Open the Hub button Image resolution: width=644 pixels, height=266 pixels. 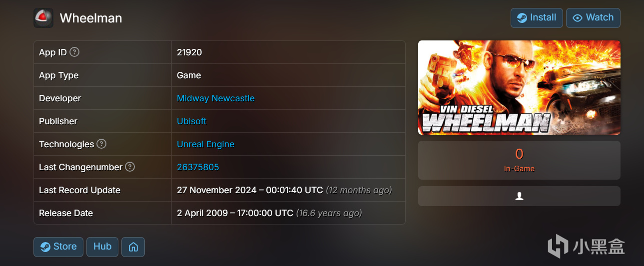(x=102, y=247)
